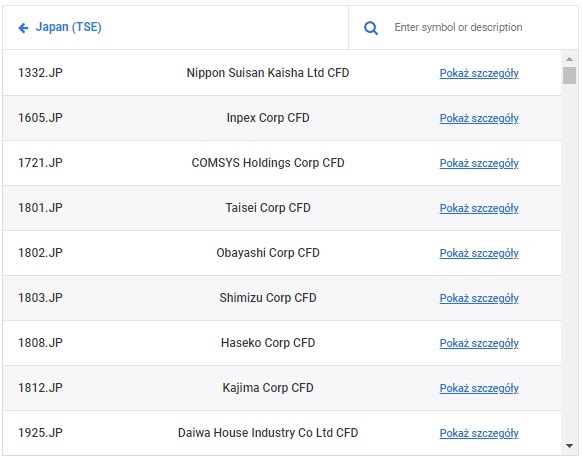Viewport: 582px width, 459px height.
Task: Click the magnifier search icon
Action: [x=370, y=28]
